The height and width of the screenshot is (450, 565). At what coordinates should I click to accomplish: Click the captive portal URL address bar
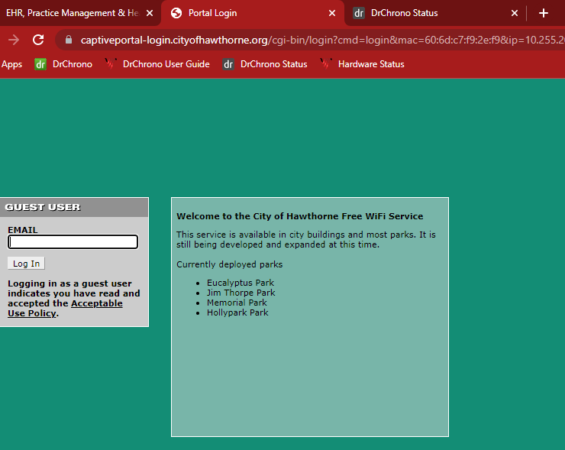tap(310, 40)
